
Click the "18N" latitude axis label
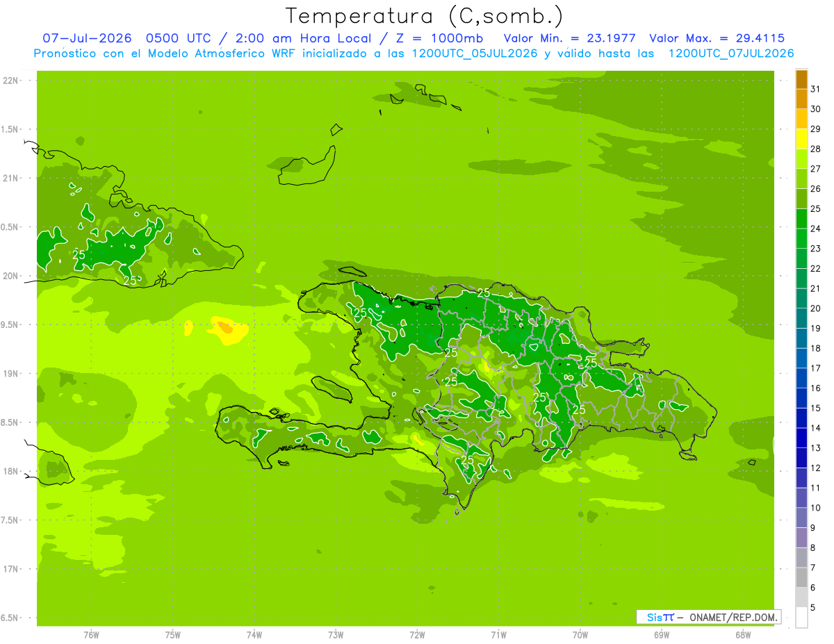(10, 471)
